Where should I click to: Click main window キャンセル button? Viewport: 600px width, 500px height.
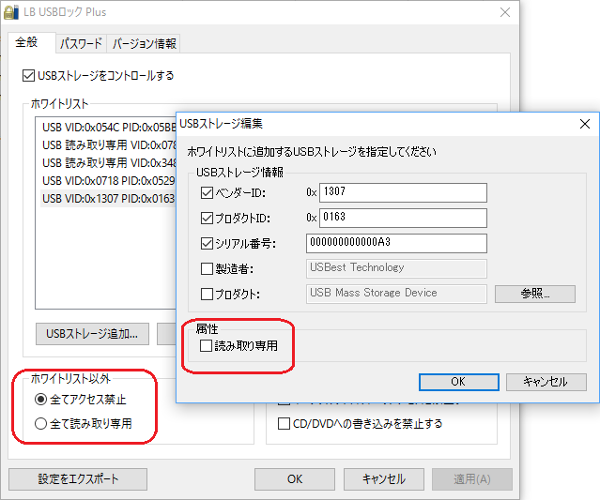tap(384, 479)
